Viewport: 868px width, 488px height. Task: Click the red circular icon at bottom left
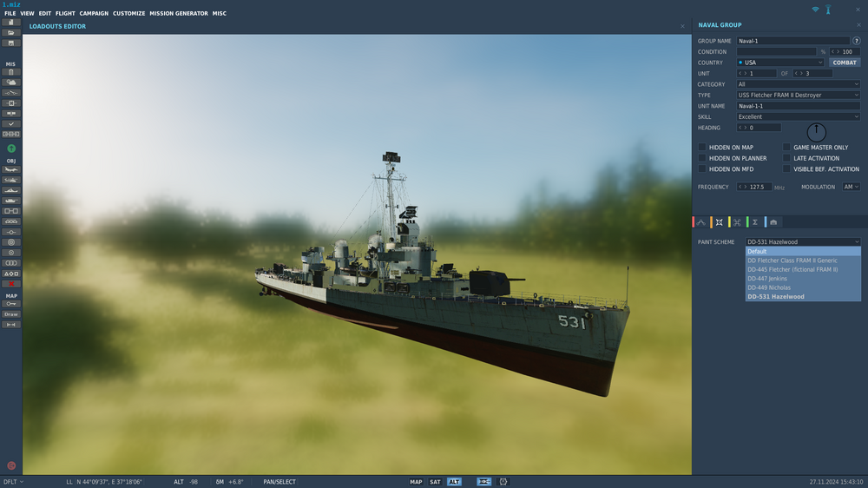pos(11,465)
